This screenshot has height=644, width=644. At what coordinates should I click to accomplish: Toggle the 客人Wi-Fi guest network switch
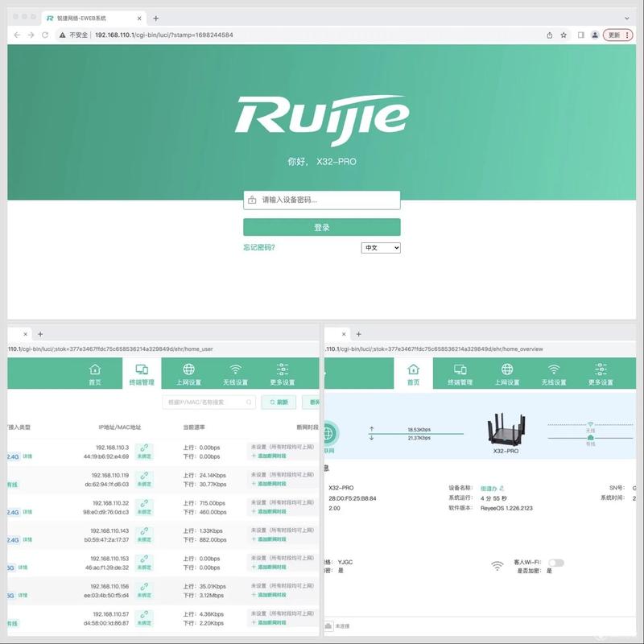tap(556, 562)
